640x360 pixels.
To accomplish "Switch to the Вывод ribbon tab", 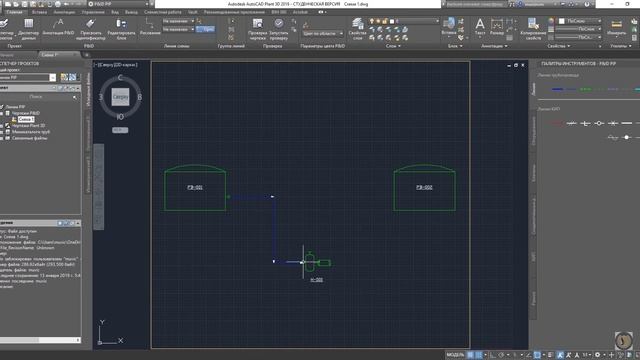I will pyautogui.click(x=131, y=12).
